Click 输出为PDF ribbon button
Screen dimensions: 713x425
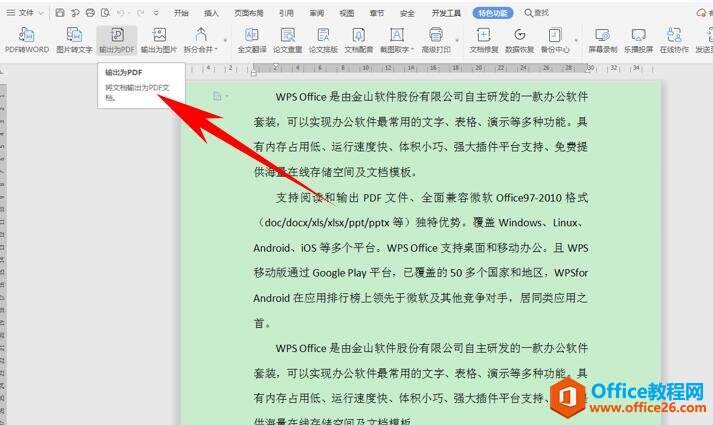click(117, 40)
